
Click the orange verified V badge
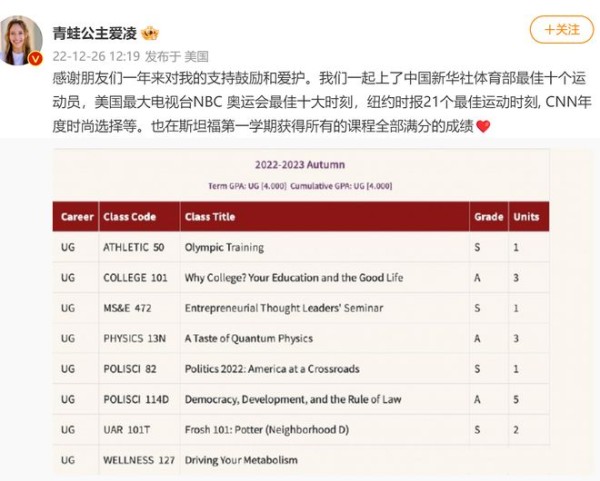(36, 59)
